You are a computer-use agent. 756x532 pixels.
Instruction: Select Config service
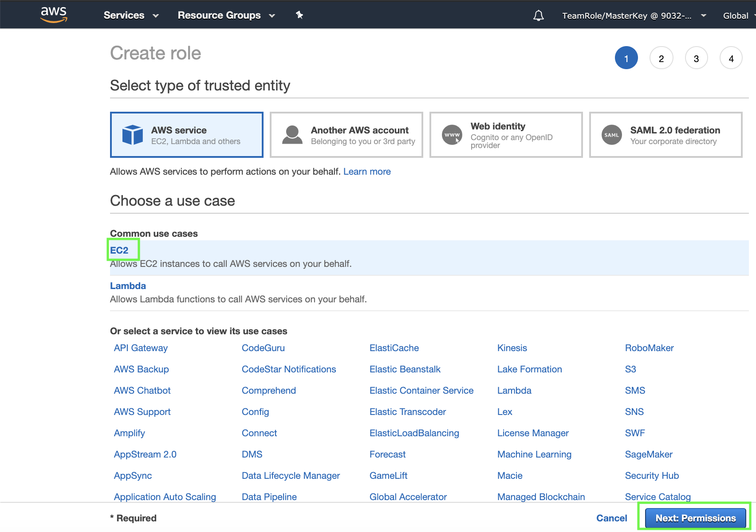[255, 412]
